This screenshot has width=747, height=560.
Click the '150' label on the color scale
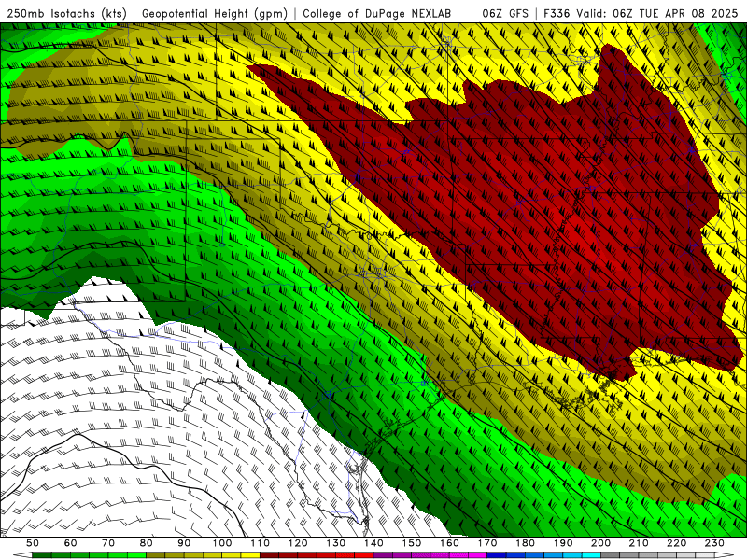point(411,543)
